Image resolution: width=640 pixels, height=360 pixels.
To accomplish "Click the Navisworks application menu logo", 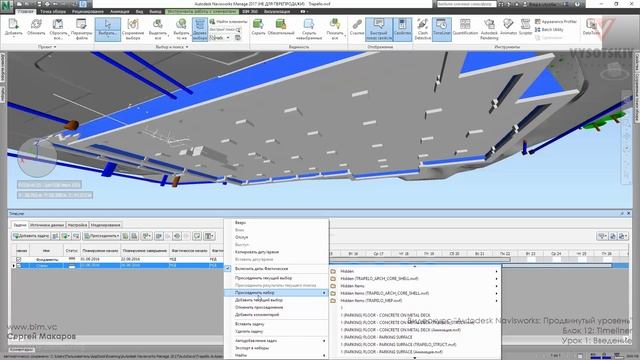I will click(x=6, y=6).
